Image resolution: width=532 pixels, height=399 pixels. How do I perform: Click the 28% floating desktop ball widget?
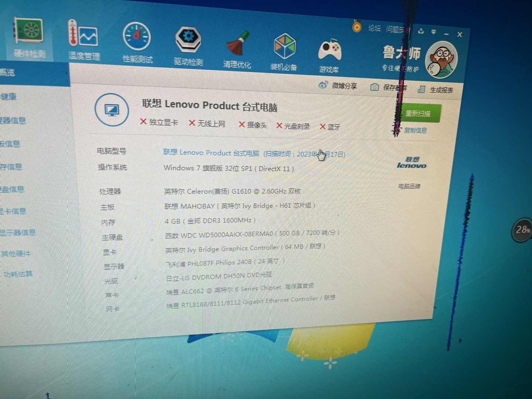click(522, 230)
